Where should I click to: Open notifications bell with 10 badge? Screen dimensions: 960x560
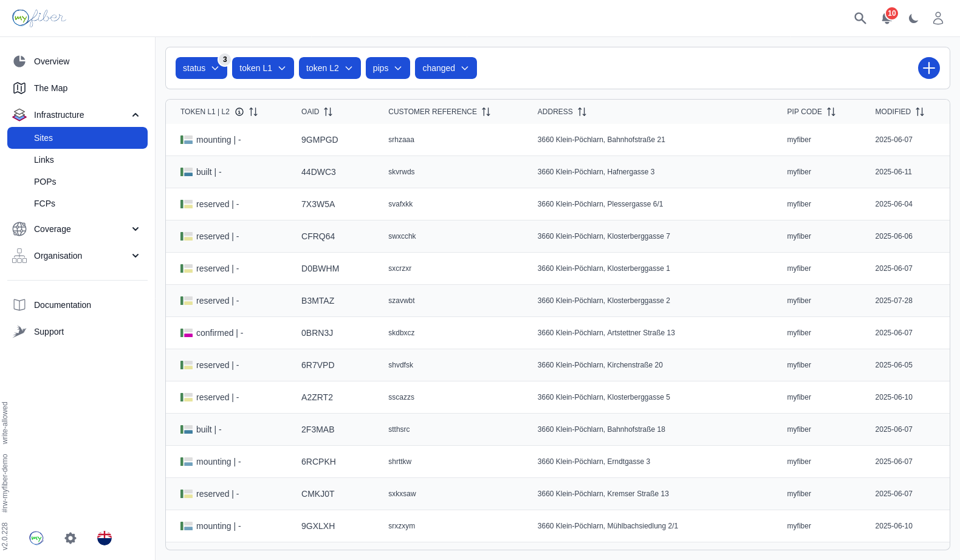click(886, 18)
